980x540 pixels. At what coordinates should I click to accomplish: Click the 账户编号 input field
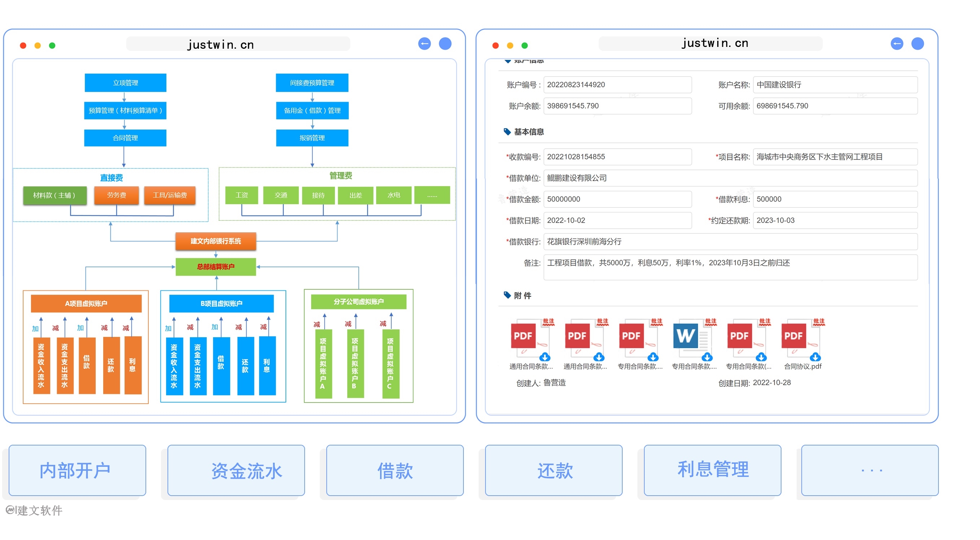click(617, 84)
